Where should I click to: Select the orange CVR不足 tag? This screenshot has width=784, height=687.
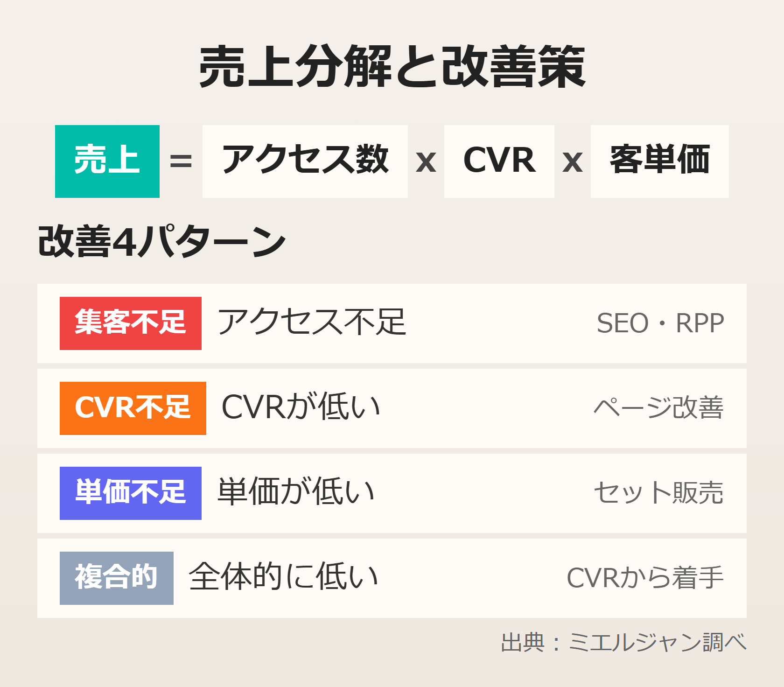pos(133,408)
